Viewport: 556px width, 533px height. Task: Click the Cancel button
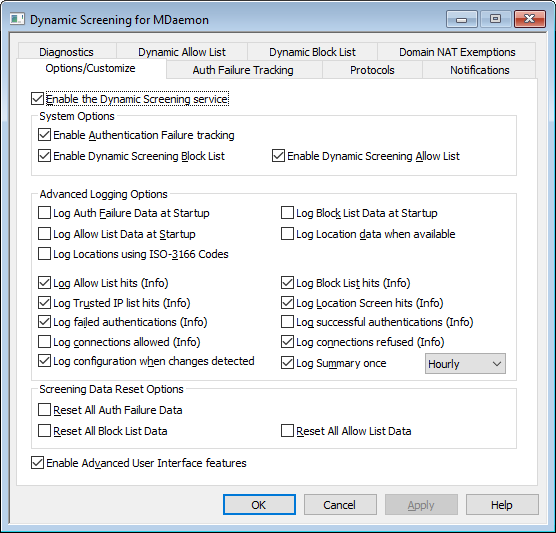(x=340, y=505)
